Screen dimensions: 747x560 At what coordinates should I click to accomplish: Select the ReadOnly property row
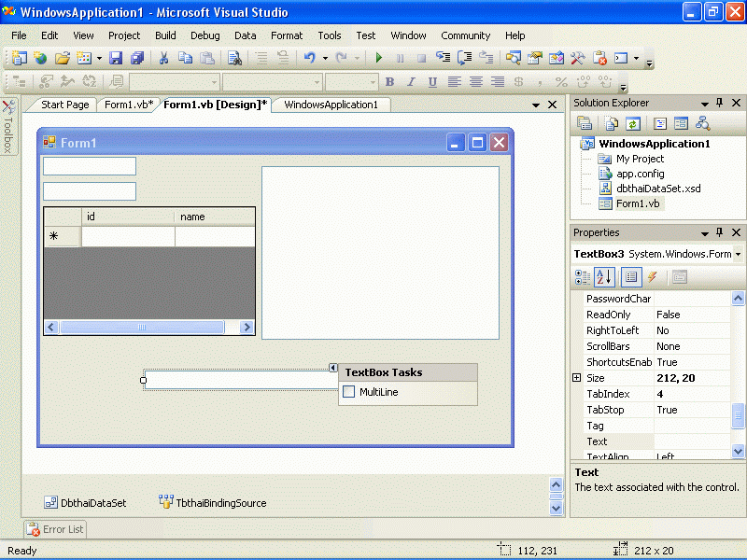coord(657,315)
